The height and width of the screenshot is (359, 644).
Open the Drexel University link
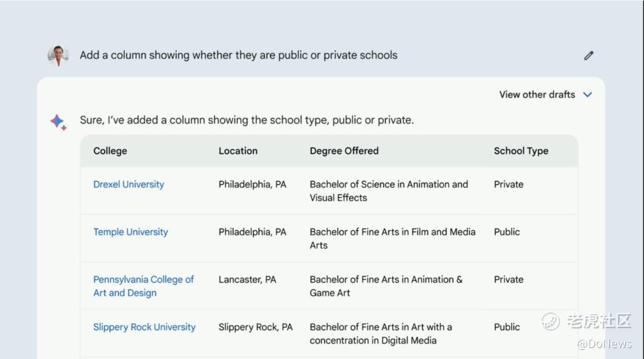[129, 184]
